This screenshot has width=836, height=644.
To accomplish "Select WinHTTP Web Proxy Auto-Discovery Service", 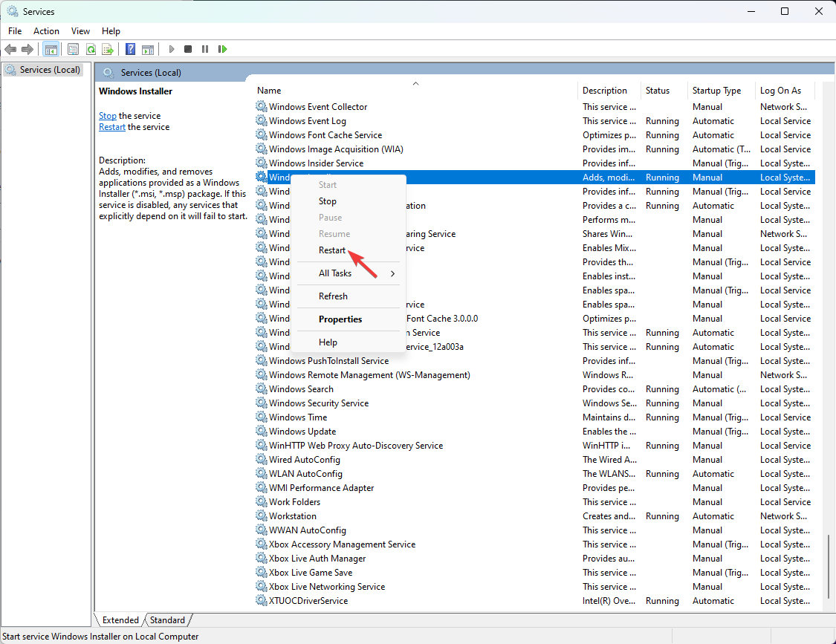I will pyautogui.click(x=535, y=446).
